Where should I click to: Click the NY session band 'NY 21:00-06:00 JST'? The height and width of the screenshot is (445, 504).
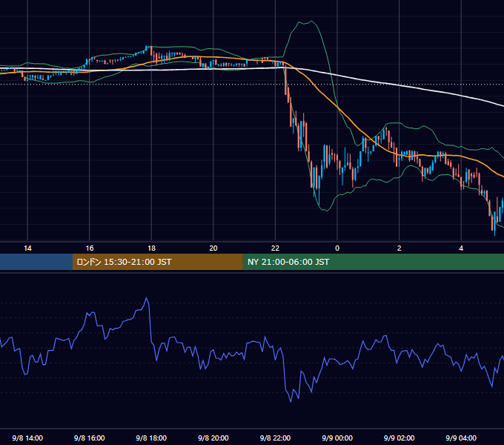click(373, 262)
